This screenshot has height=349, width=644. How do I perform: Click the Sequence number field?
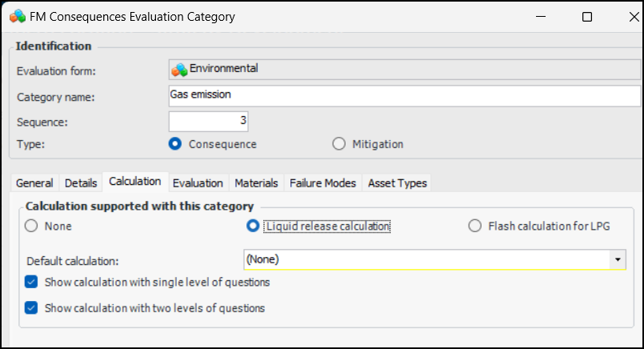tap(209, 121)
